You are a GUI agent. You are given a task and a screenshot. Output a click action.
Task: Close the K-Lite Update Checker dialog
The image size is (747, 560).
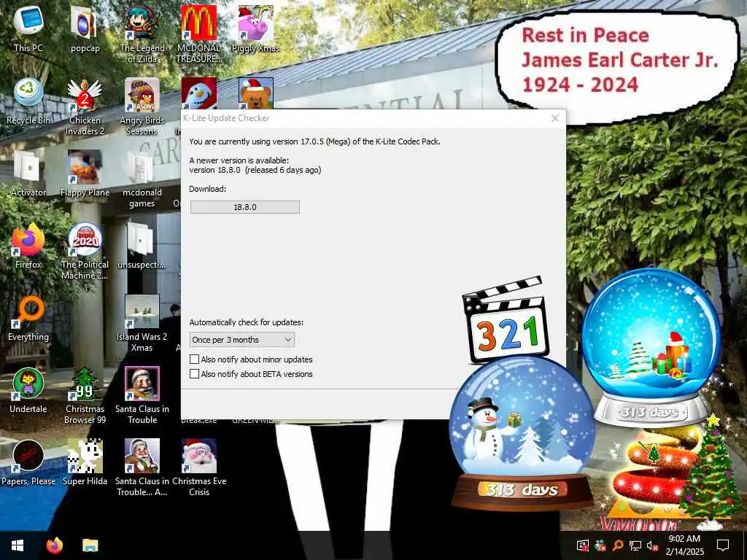tap(555, 118)
